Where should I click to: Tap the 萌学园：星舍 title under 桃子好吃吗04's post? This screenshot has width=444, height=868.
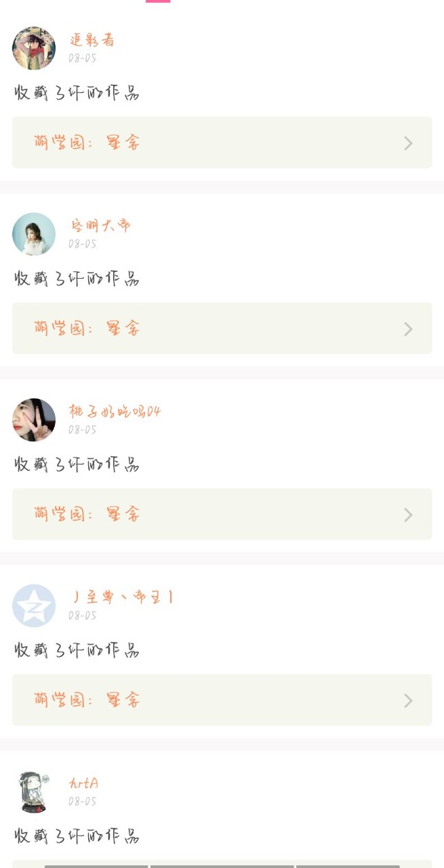pos(87,514)
